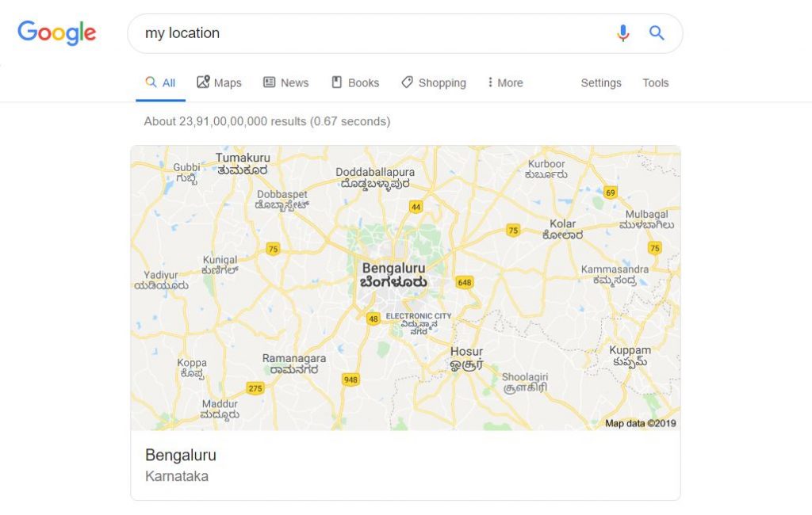
Task: Click the Google logo
Action: [57, 33]
